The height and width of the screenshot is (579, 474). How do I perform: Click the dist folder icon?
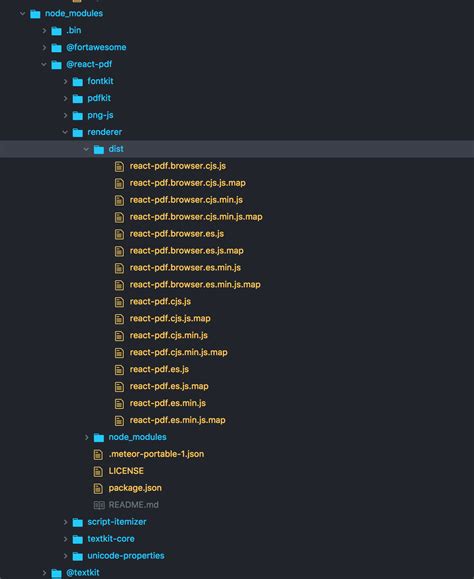99,150
